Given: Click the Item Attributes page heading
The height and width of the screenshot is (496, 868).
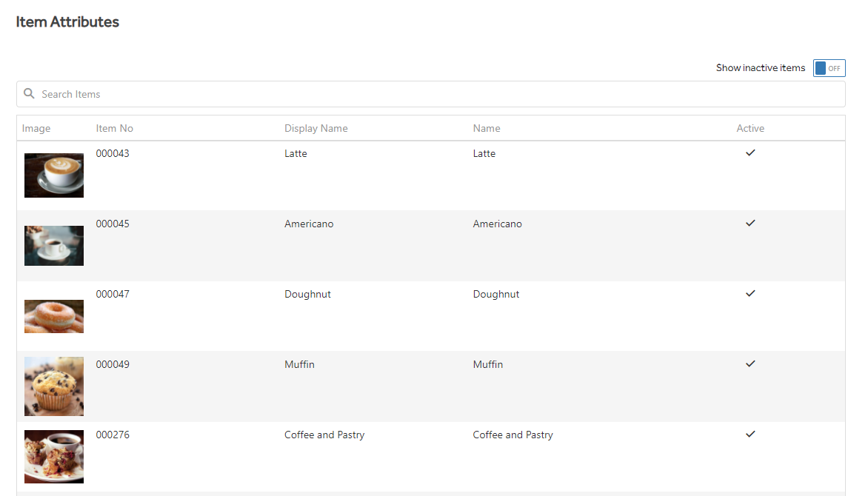Looking at the screenshot, I should [67, 21].
